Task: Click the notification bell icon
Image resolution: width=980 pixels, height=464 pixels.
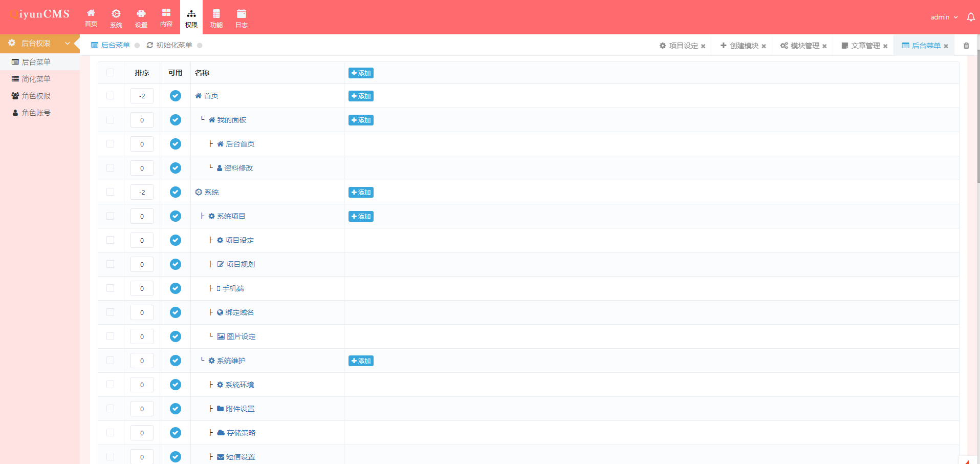Action: point(970,17)
